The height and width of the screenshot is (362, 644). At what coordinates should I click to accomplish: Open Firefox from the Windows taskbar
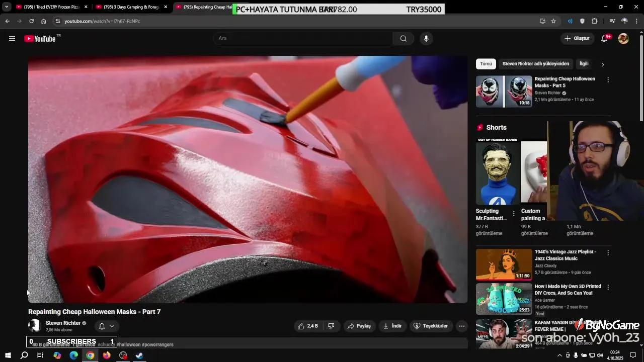click(x=107, y=355)
